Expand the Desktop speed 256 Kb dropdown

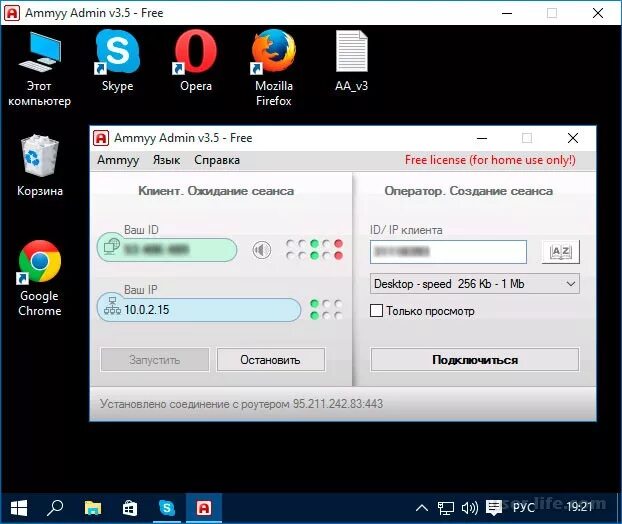475,284
